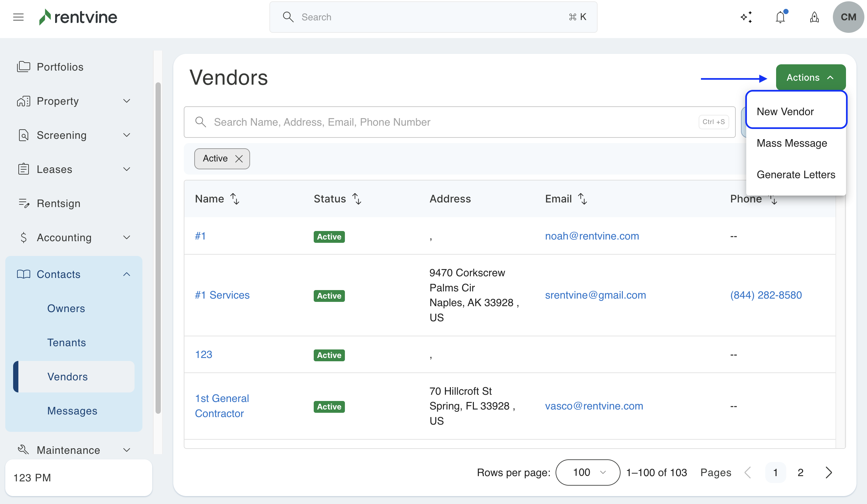Viewport: 867px width, 504px height.
Task: Click the sidebar vertical scrollbar
Action: tap(158, 248)
